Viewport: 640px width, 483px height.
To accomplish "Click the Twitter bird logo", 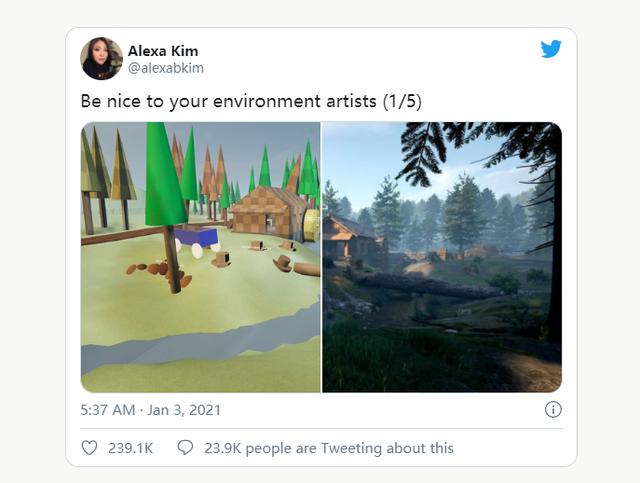I will coord(551,49).
